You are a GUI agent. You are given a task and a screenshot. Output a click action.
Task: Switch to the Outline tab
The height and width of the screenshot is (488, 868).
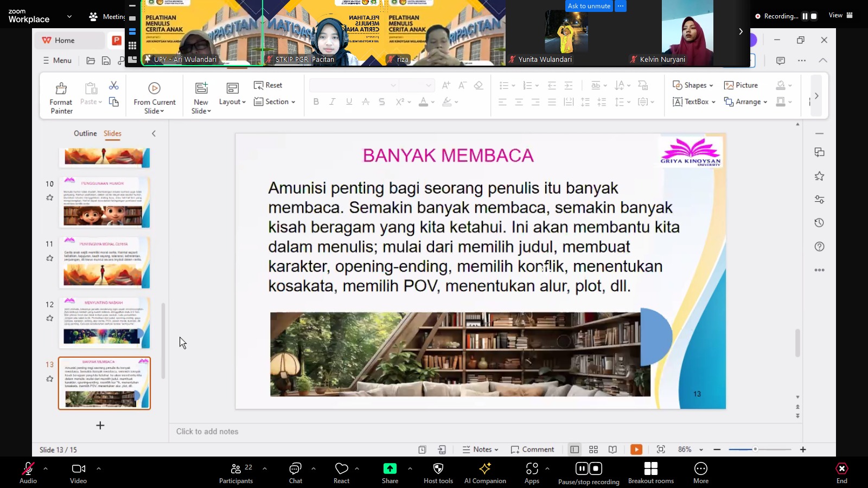(x=85, y=133)
